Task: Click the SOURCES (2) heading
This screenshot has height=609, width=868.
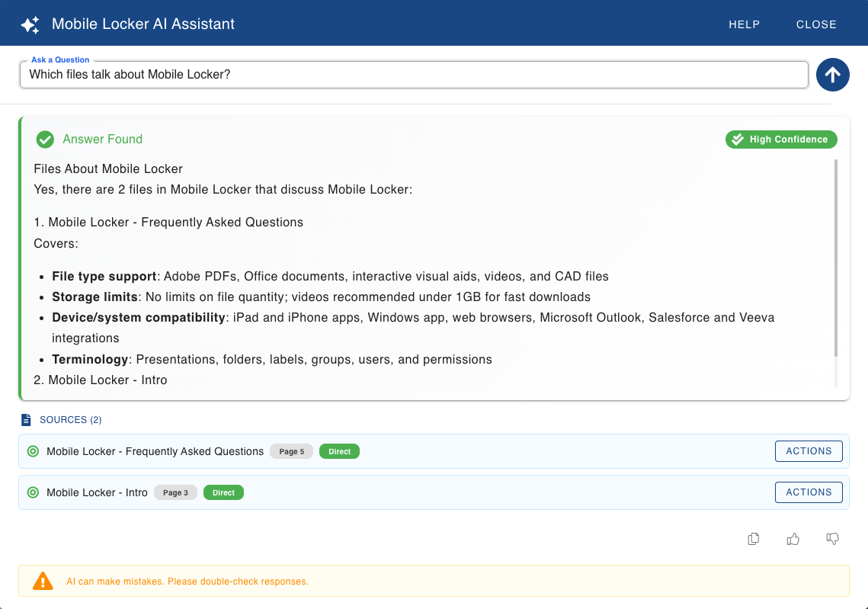Action: (70, 420)
